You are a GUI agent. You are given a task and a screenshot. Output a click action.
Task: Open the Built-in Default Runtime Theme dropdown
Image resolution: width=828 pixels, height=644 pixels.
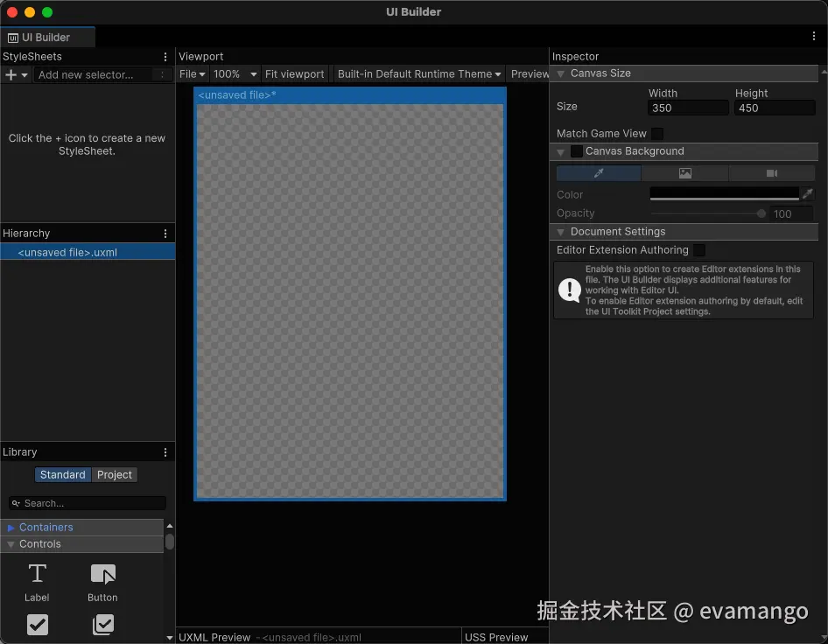(419, 73)
